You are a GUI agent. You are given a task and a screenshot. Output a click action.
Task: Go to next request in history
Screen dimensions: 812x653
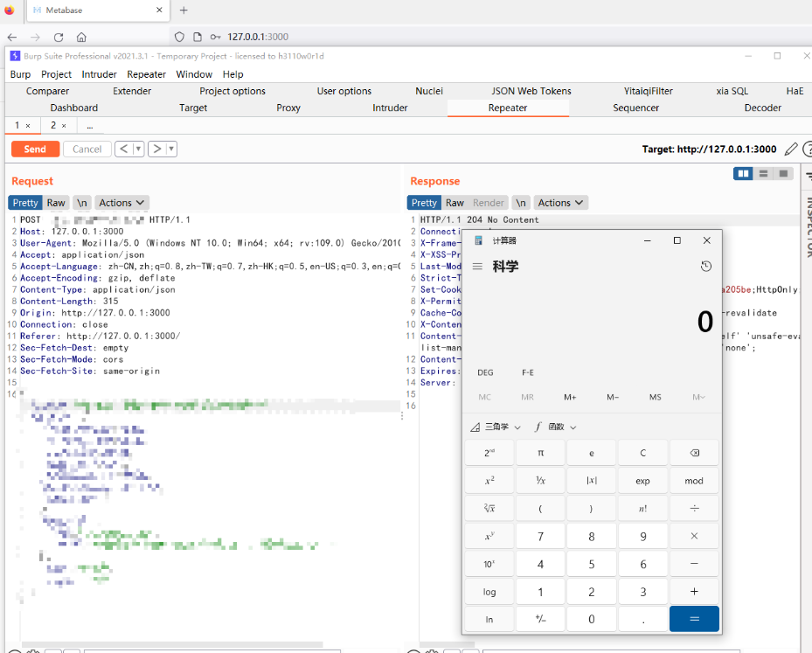(157, 149)
